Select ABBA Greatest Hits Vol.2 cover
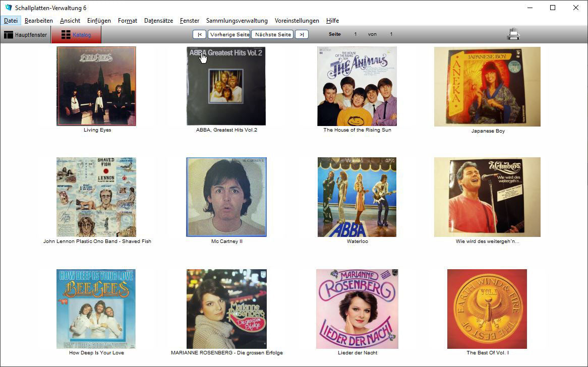 click(226, 86)
